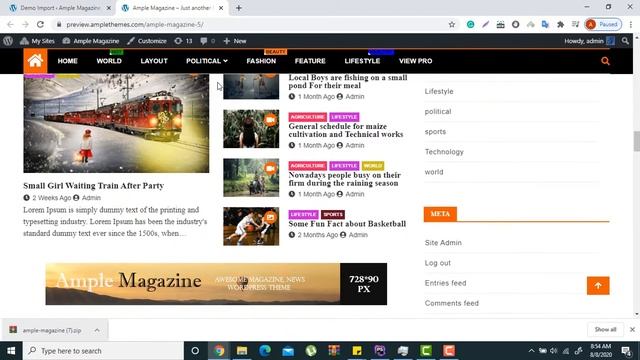Go back to previous page in Chrome
Screen dimensions: 640x360
[10, 24]
